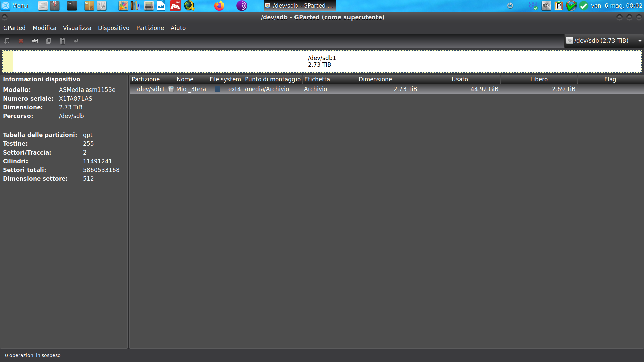
Task: Click the Dimensione column header
Action: point(375,79)
